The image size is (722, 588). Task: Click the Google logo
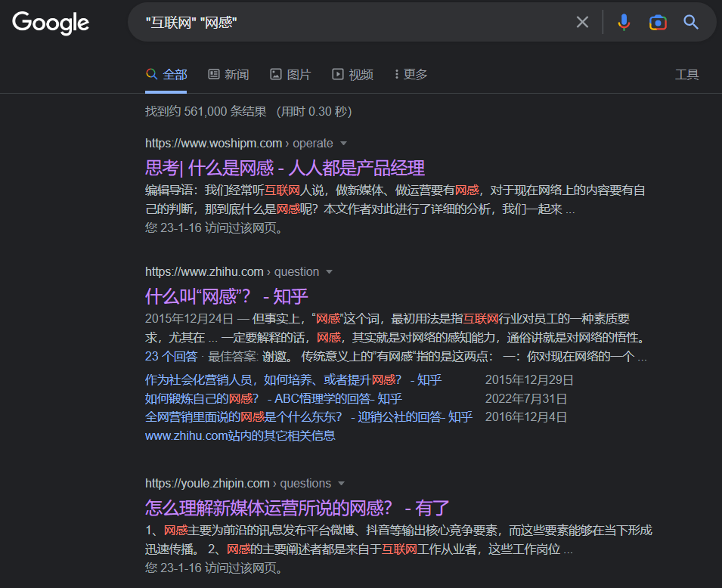pos(51,23)
